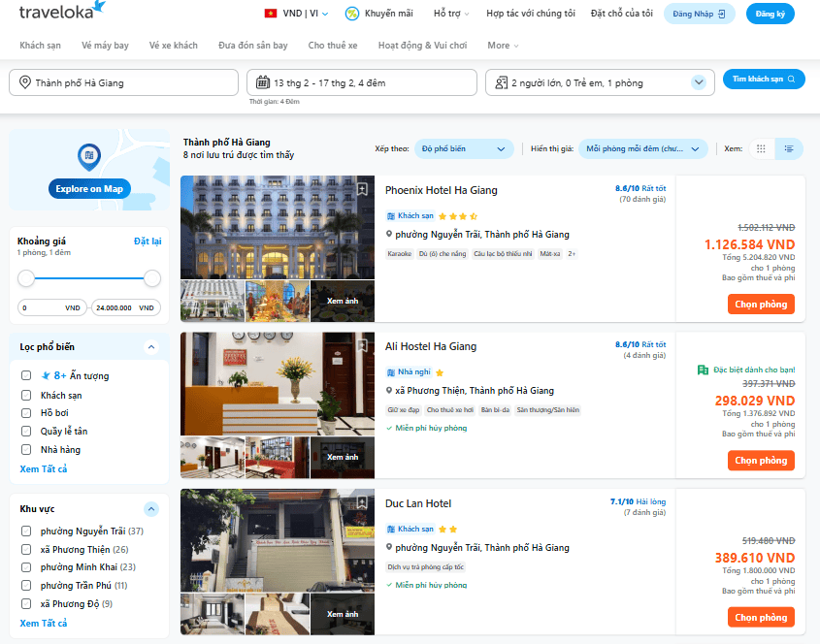The image size is (820, 644).
Task: Open the Độ phổ biến sort dropdown
Action: [464, 148]
